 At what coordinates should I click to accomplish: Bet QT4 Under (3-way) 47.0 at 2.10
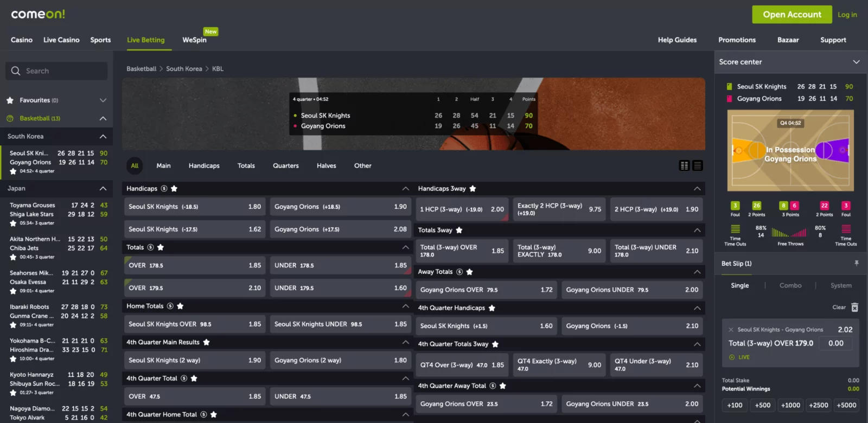[656, 365]
